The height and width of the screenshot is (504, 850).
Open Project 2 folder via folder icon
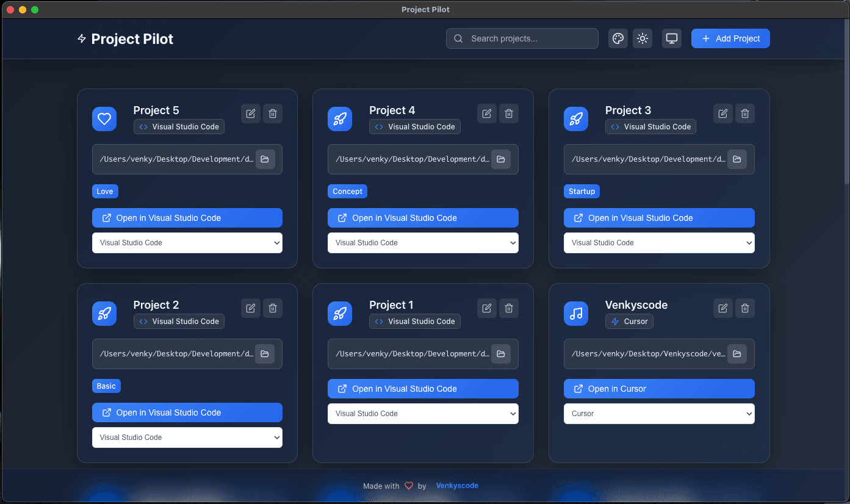tap(265, 354)
